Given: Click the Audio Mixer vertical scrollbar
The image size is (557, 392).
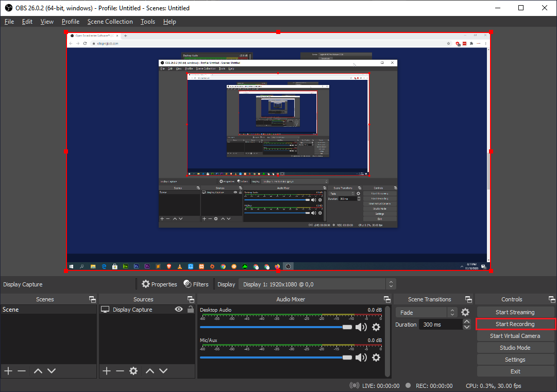Looking at the screenshot, I should pos(387,340).
